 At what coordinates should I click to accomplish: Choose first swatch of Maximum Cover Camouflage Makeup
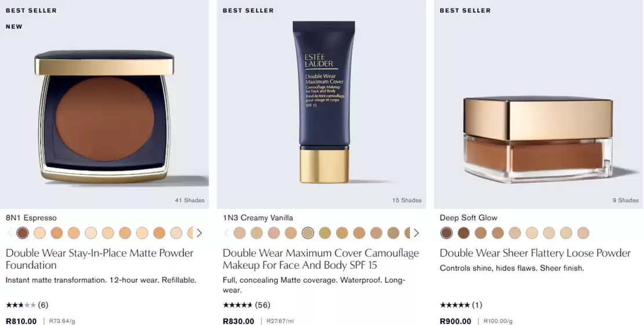239,233
